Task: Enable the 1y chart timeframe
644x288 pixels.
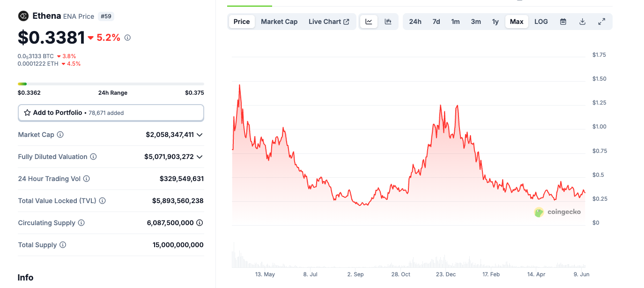Action: point(495,21)
